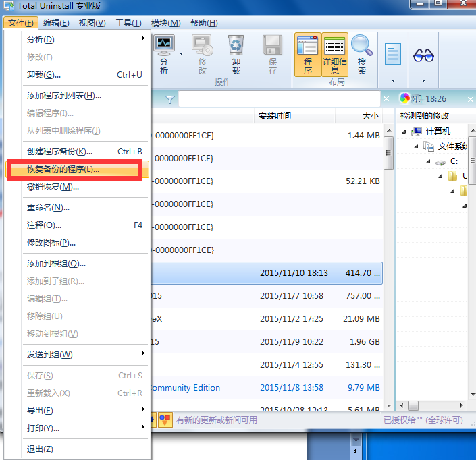Toggle the 程序 layout panel button
Viewport: 476px width, 460px height.
point(307,54)
